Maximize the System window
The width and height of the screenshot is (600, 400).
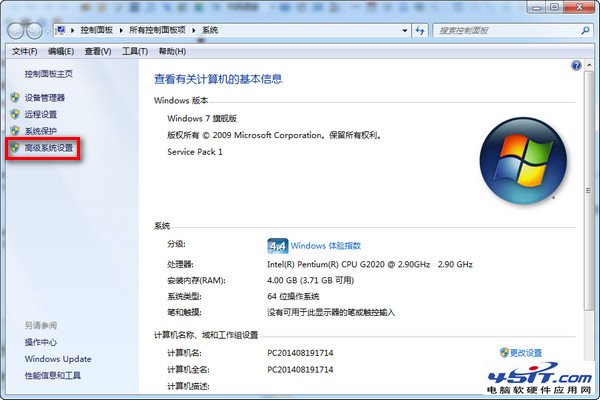555,7
